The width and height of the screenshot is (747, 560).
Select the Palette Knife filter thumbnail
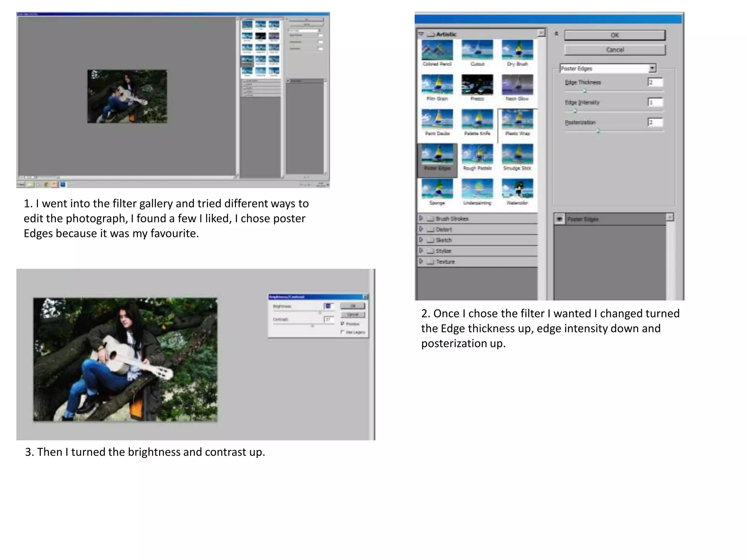click(477, 120)
